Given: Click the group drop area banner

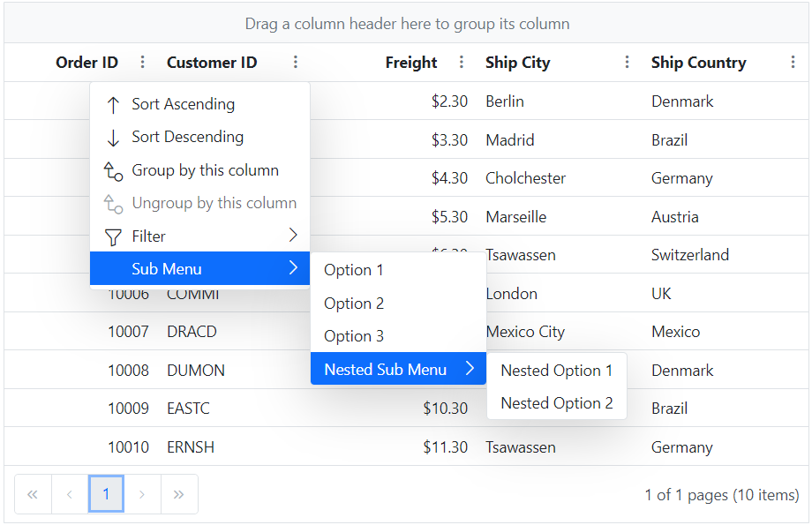Looking at the screenshot, I should [x=407, y=23].
